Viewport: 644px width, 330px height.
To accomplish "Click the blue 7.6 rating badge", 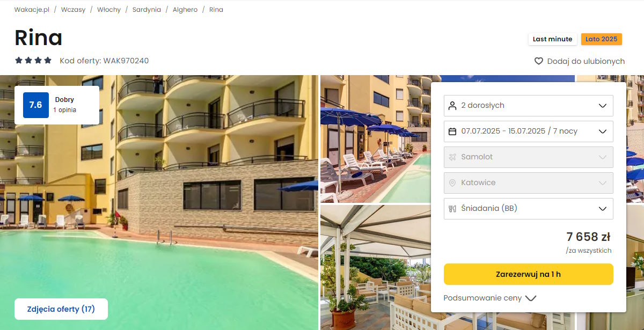I will tap(35, 105).
